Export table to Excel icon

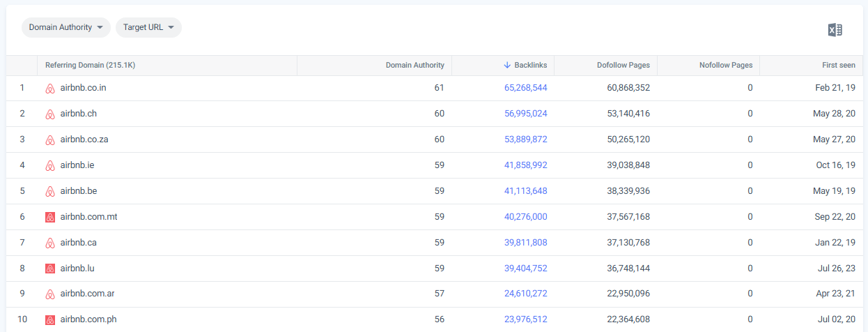835,29
